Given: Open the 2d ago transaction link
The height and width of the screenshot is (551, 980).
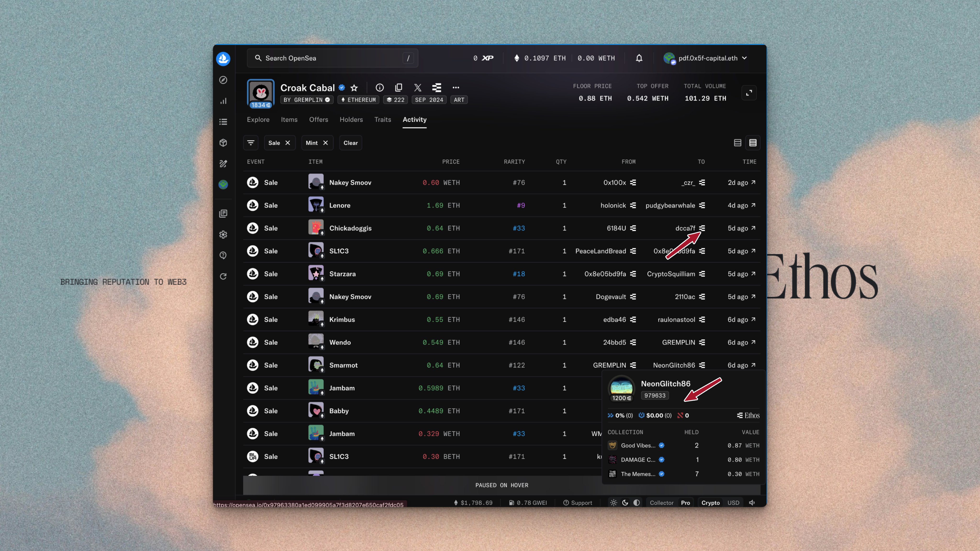Looking at the screenshot, I should (741, 182).
